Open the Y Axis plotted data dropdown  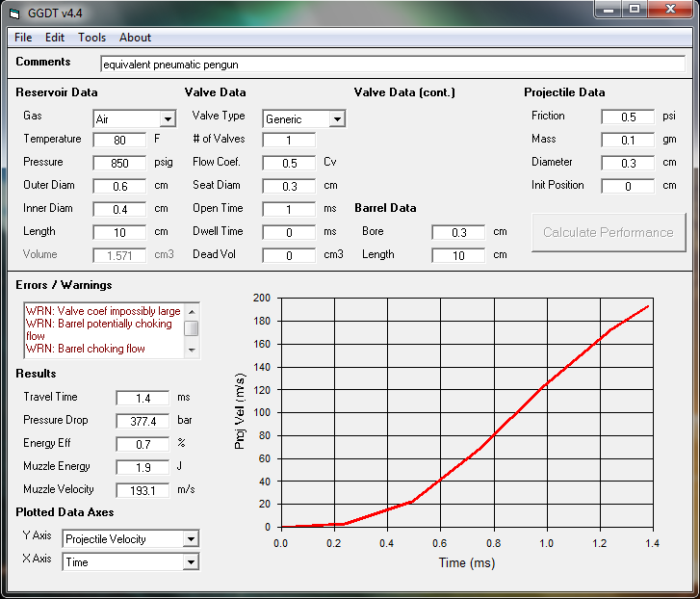191,539
